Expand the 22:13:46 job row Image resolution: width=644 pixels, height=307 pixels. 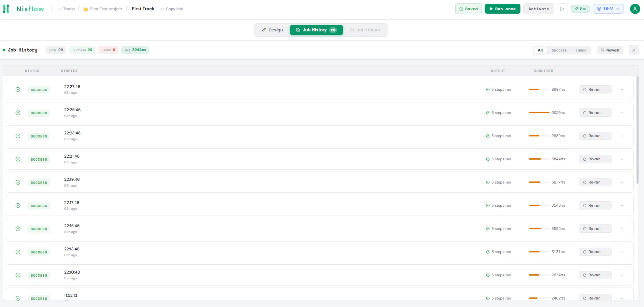(x=622, y=252)
